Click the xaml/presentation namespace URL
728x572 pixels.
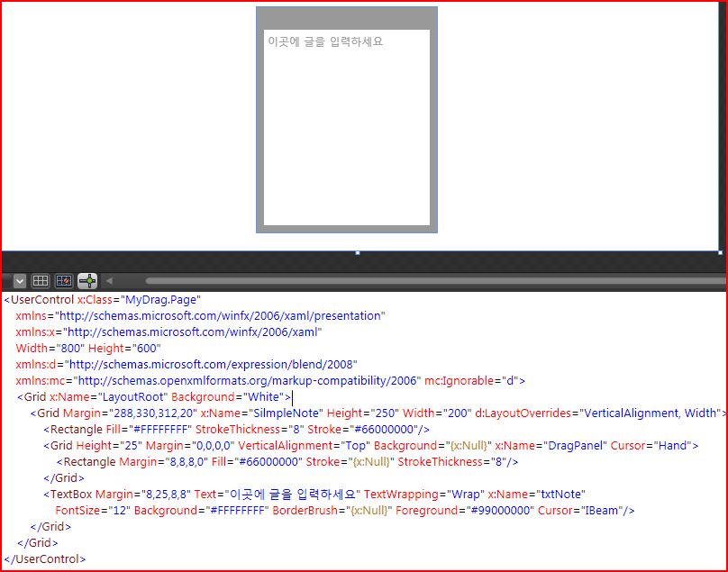pyautogui.click(x=220, y=315)
